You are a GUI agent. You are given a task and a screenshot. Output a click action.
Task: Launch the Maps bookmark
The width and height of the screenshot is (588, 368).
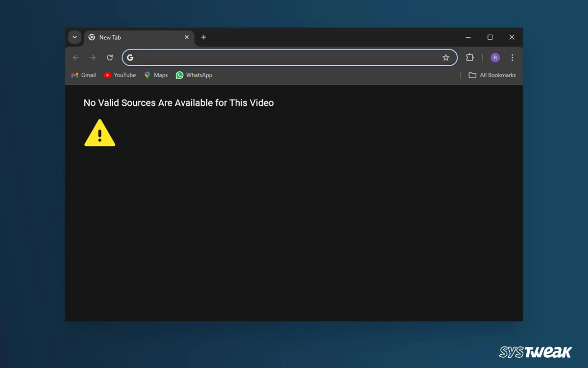(156, 75)
